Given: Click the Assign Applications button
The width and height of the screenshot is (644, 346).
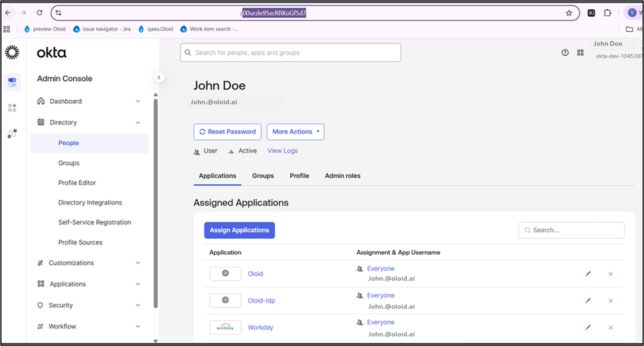Looking at the screenshot, I should click(x=240, y=230).
